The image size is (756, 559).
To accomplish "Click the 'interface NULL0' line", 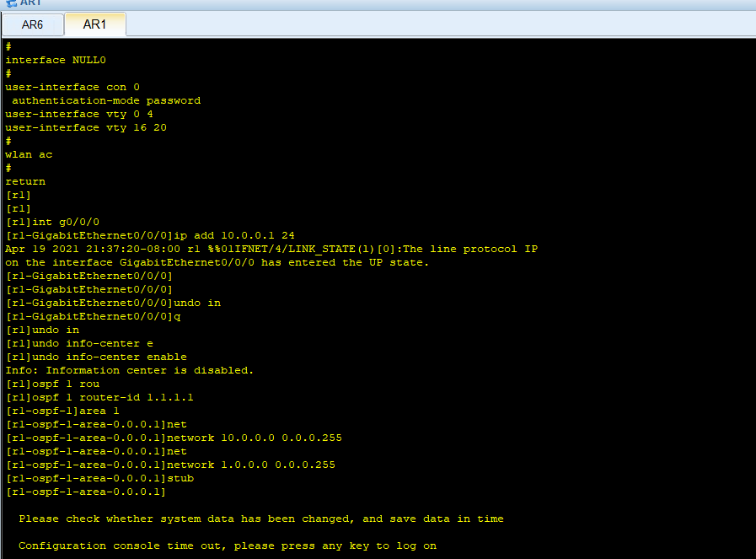I will (x=56, y=61).
